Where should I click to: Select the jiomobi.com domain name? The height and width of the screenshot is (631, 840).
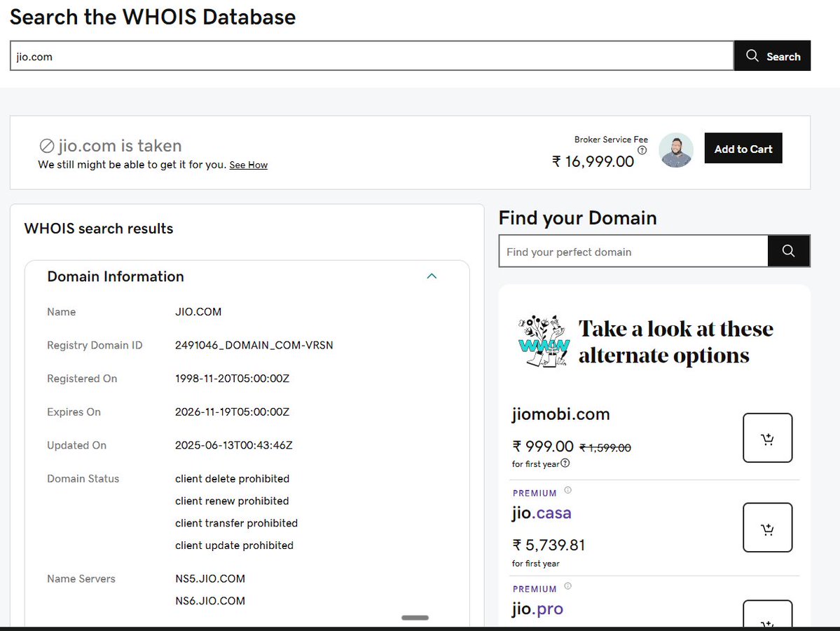[x=560, y=414]
